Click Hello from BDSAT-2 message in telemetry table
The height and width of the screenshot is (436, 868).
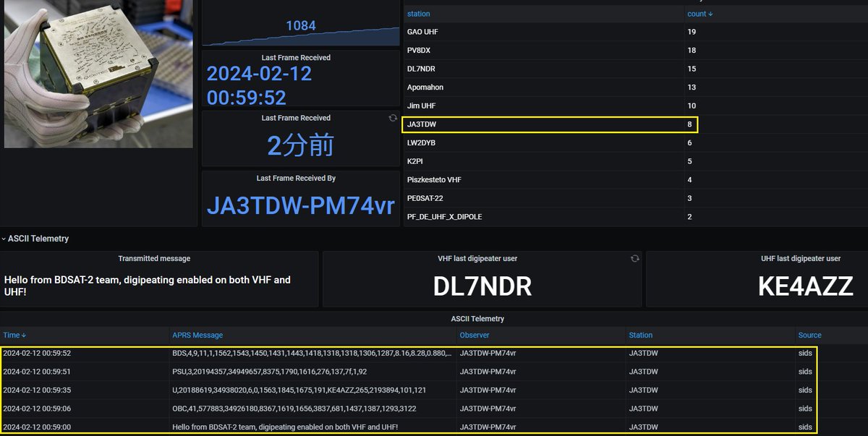pos(285,427)
